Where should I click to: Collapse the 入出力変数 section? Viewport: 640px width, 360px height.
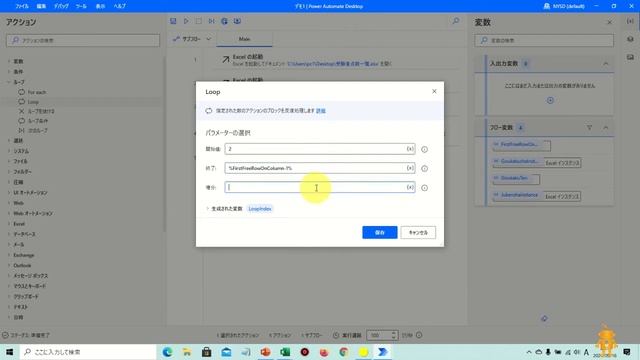(x=606, y=64)
